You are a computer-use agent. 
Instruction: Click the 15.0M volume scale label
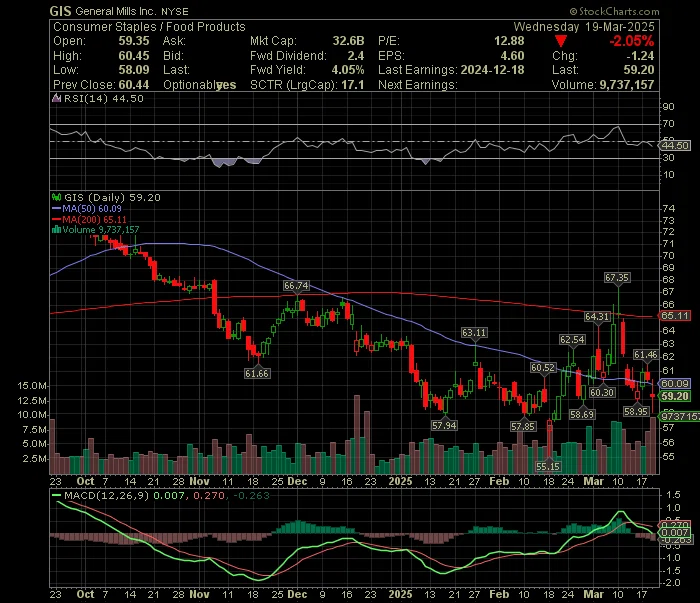[32, 386]
